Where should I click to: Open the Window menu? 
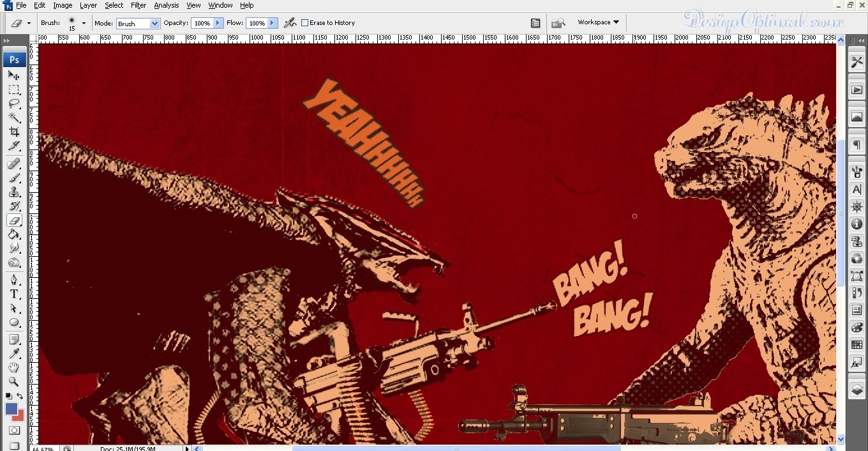(x=221, y=5)
